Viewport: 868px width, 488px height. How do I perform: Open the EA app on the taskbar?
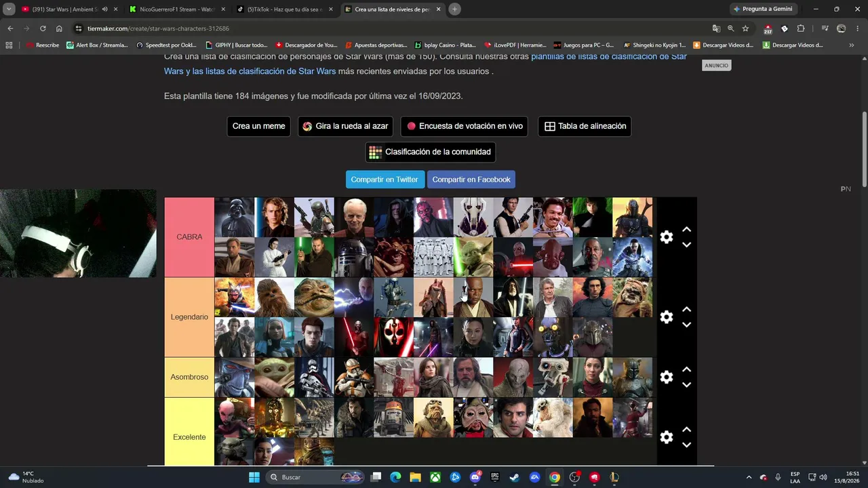pyautogui.click(x=535, y=477)
